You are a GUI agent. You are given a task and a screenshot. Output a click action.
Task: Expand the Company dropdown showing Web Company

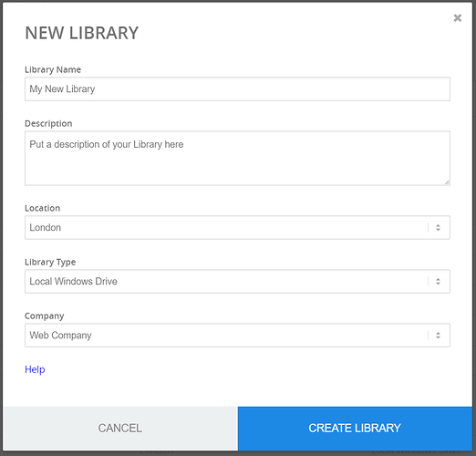tap(237, 335)
